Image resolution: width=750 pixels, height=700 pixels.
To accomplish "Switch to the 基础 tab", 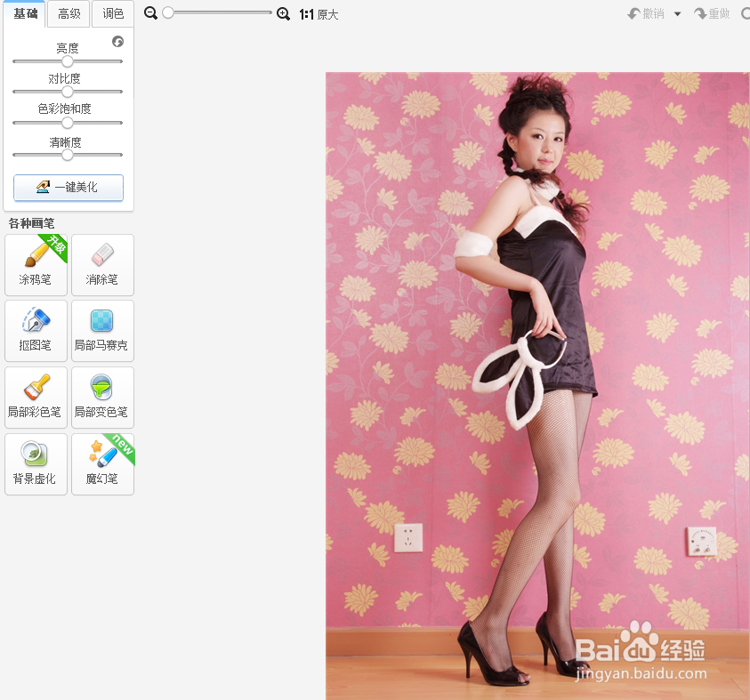I will [x=25, y=14].
